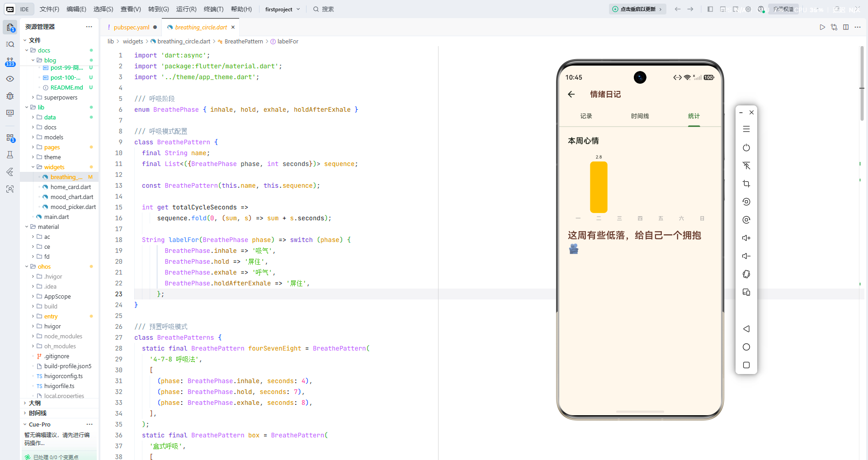The width and height of the screenshot is (868, 460).
Task: Open the eye preview view in activity bar
Action: point(10,79)
